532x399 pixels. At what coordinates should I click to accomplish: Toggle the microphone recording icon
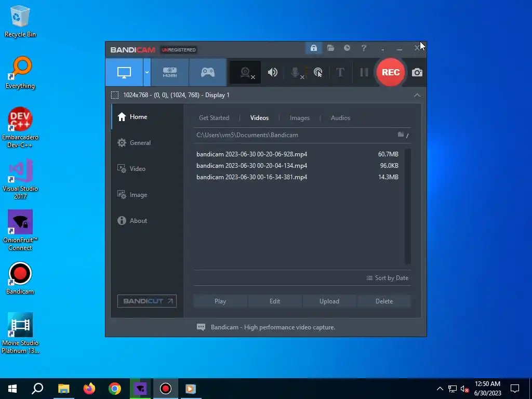[x=296, y=72]
